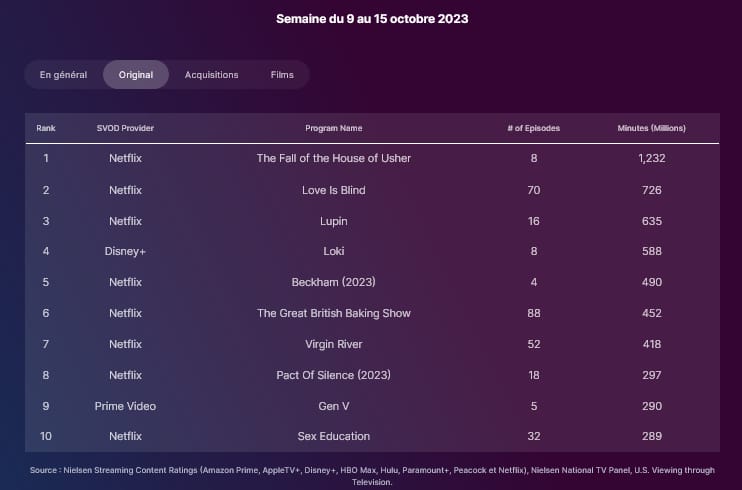Click the Sex Education row
Screen dimensions: 742x490
click(x=372, y=437)
